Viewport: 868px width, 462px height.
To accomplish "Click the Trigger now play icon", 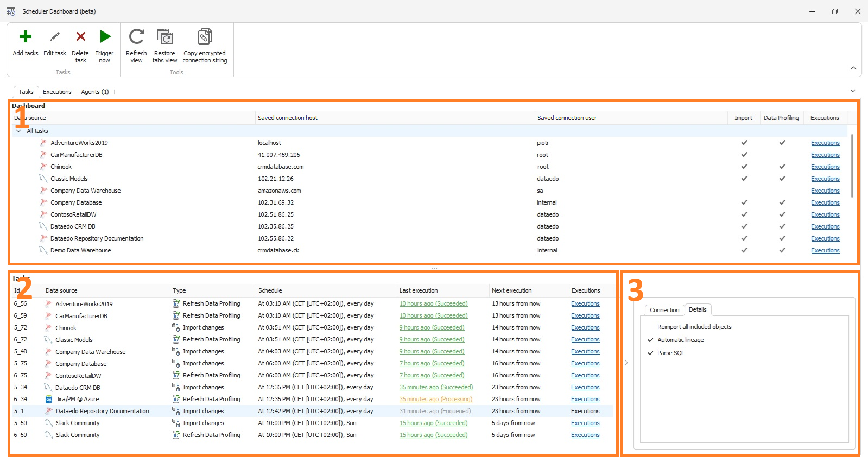I will pyautogui.click(x=105, y=36).
